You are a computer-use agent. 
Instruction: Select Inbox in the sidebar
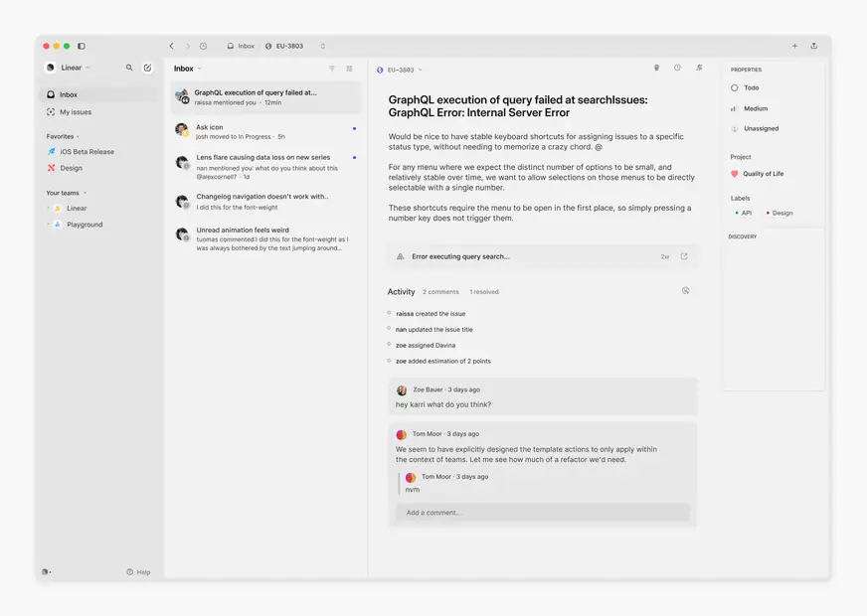(x=99, y=94)
